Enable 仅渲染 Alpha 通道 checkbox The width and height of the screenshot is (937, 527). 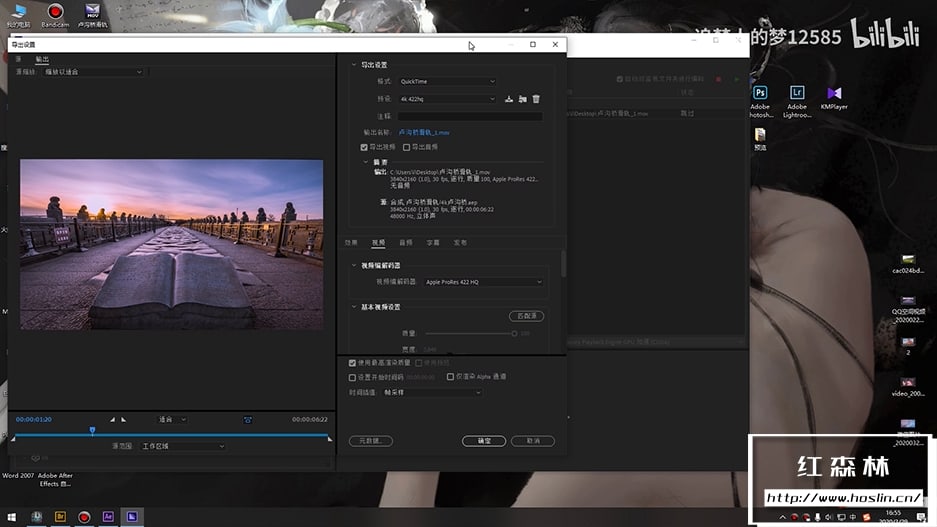point(450,377)
